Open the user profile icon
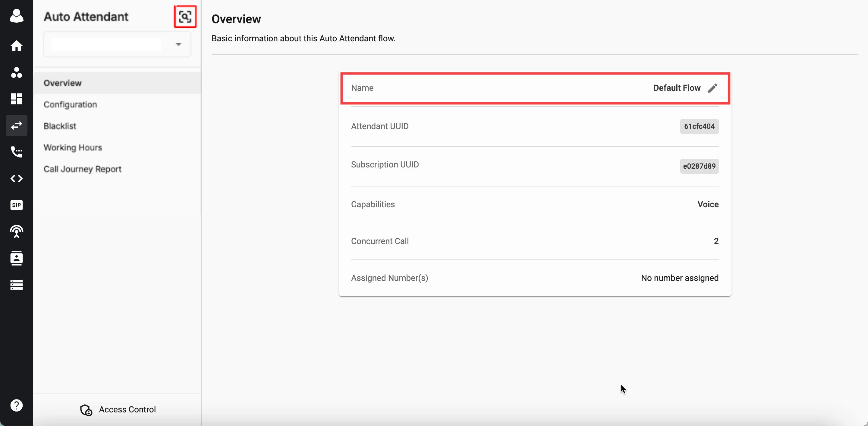This screenshot has width=868, height=426. (x=17, y=16)
